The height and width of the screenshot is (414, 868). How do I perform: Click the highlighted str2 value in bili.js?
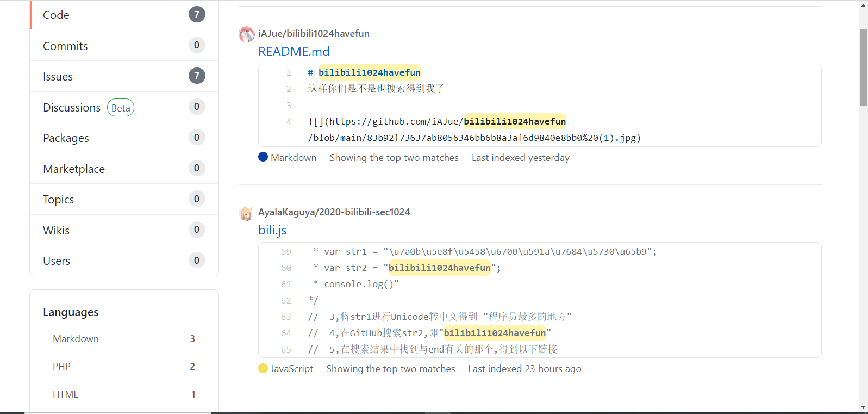point(439,268)
